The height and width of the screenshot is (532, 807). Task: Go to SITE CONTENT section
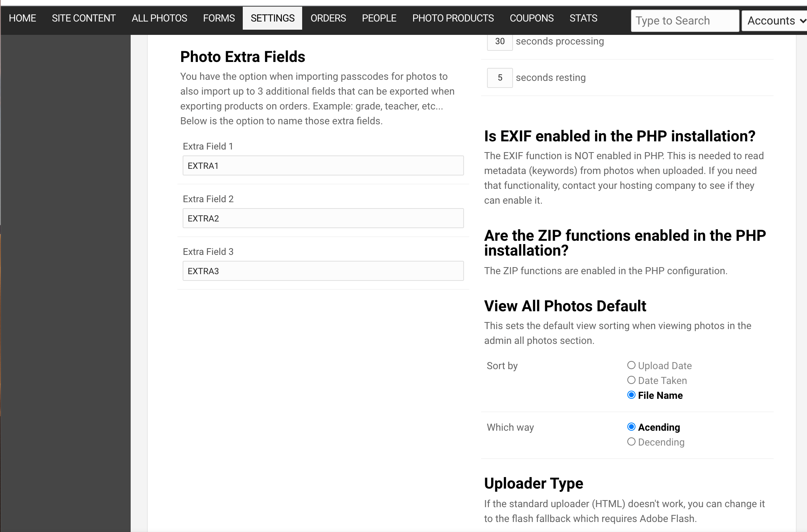84,18
